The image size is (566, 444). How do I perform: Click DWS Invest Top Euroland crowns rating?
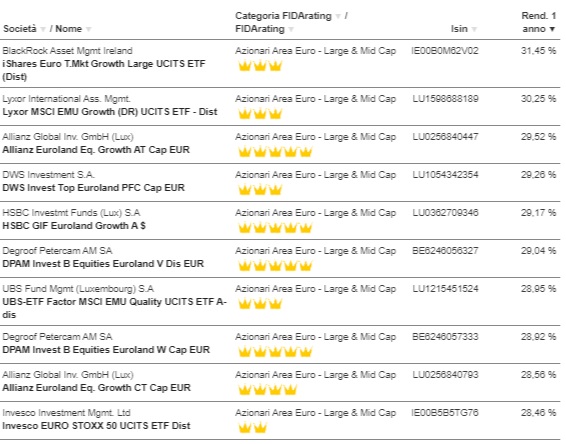point(260,190)
